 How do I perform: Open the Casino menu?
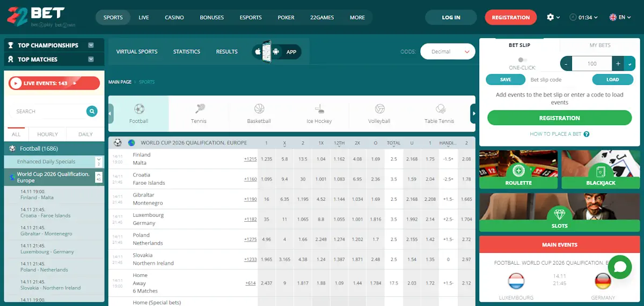pos(174,17)
